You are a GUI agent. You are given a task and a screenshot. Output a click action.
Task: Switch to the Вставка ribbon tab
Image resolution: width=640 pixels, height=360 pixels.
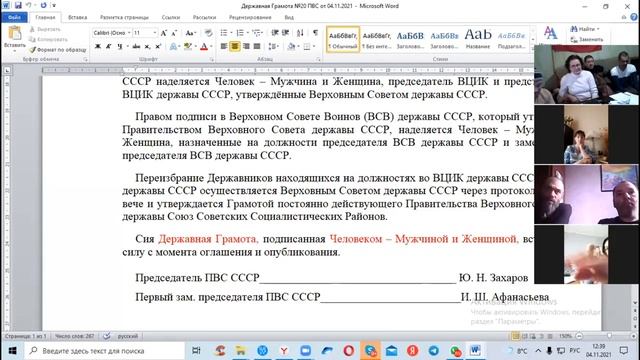[x=77, y=18]
